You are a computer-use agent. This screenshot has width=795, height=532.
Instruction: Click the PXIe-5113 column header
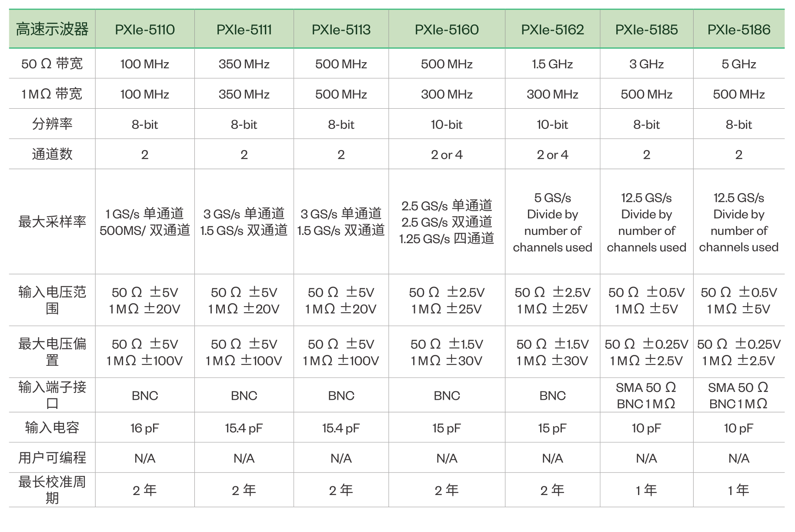341,30
